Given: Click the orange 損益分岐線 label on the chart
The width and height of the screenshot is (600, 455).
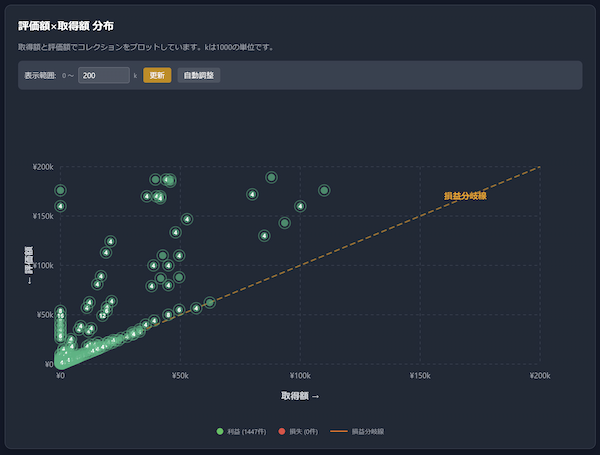Looking at the screenshot, I should coord(465,196).
